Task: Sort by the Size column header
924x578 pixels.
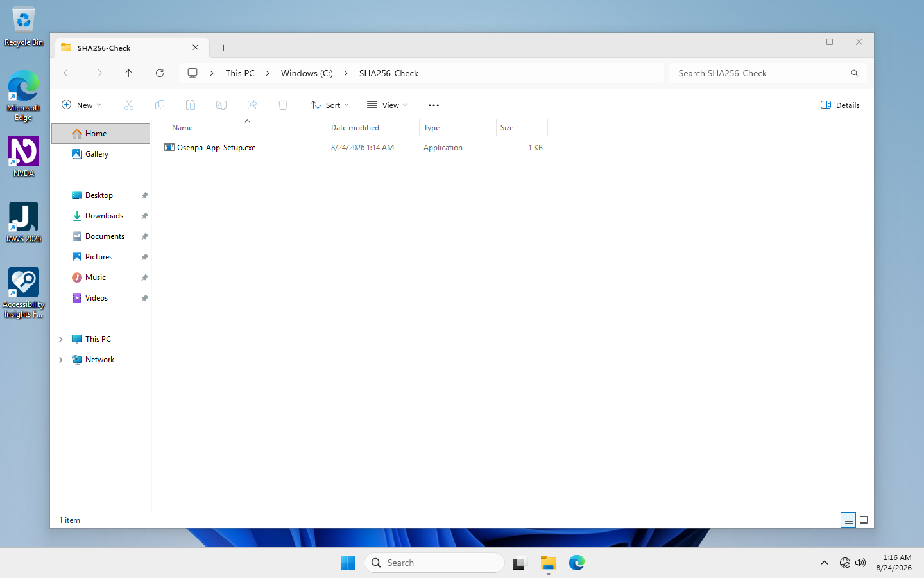Action: (x=522, y=128)
